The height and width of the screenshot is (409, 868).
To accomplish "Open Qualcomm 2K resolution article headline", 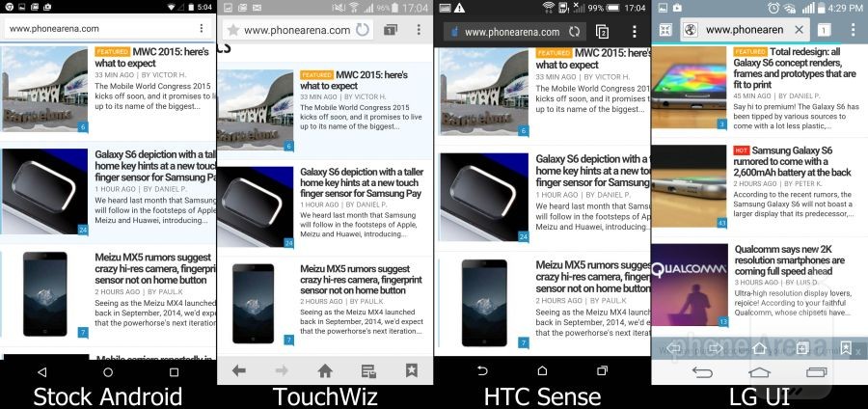I will (x=782, y=260).
